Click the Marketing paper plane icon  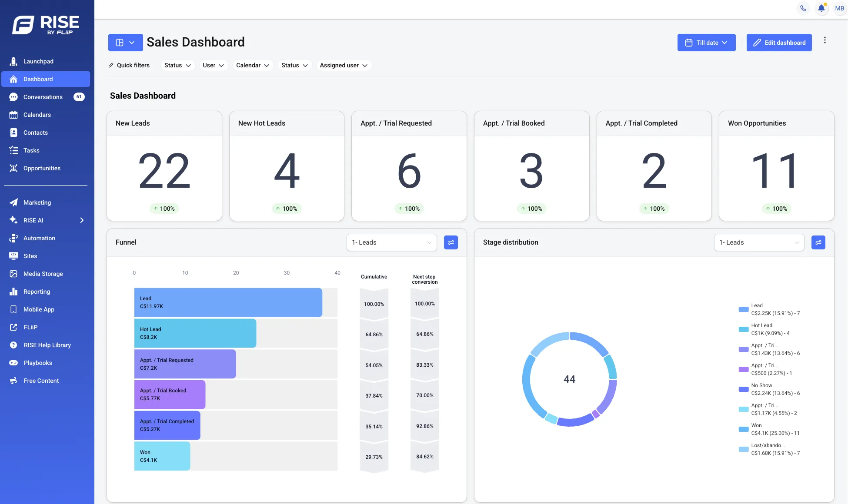tap(13, 202)
